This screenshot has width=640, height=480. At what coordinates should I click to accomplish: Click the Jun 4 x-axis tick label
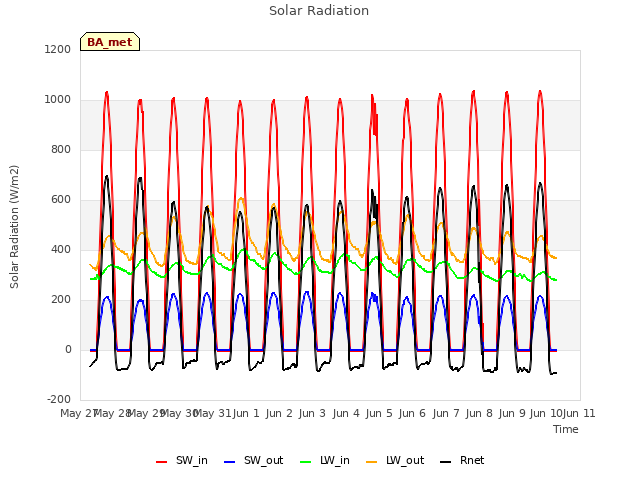point(346,413)
